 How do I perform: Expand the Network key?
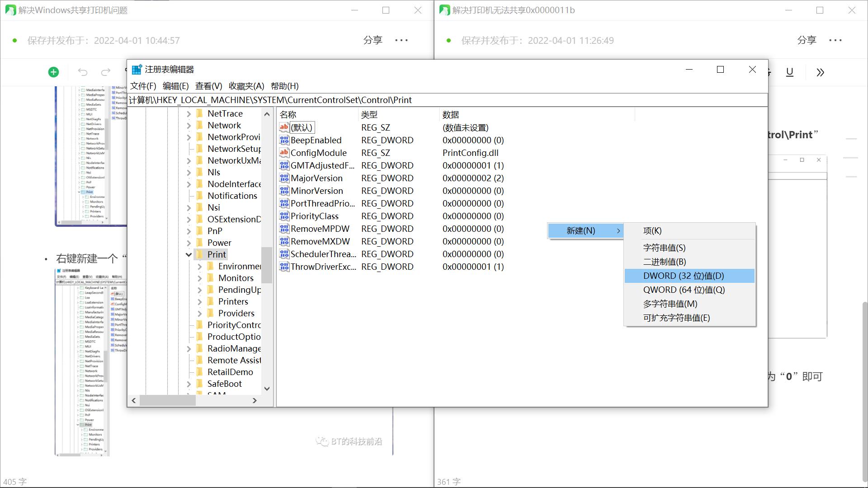[x=189, y=125]
